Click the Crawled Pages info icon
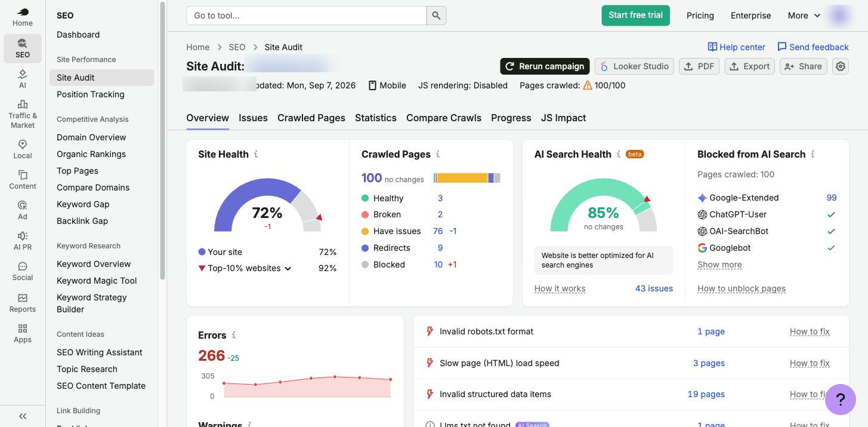The width and height of the screenshot is (868, 427). 438,154
